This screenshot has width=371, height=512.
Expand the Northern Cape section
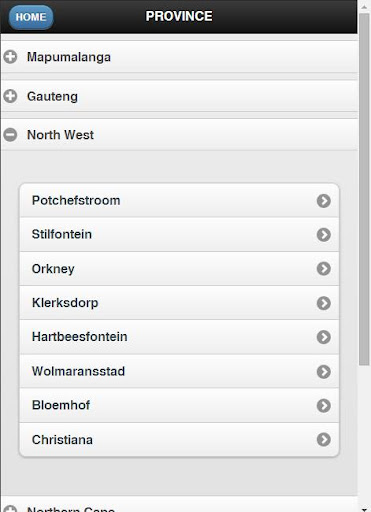[179, 505]
